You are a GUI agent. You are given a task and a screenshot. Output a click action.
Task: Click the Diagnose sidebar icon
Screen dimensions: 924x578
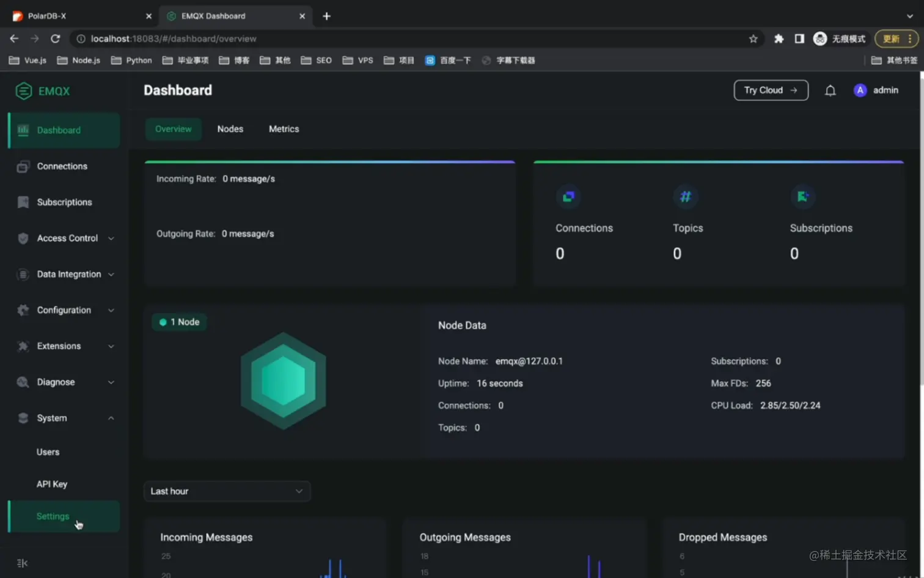tap(23, 382)
